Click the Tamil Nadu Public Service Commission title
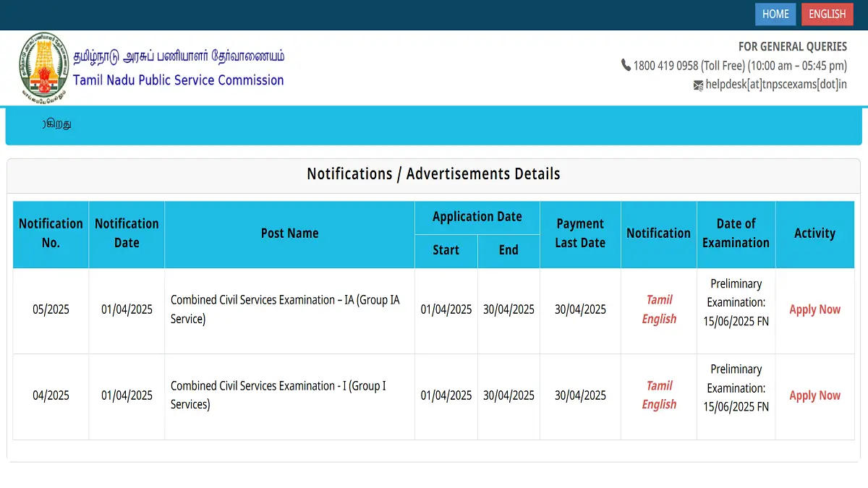 (179, 80)
